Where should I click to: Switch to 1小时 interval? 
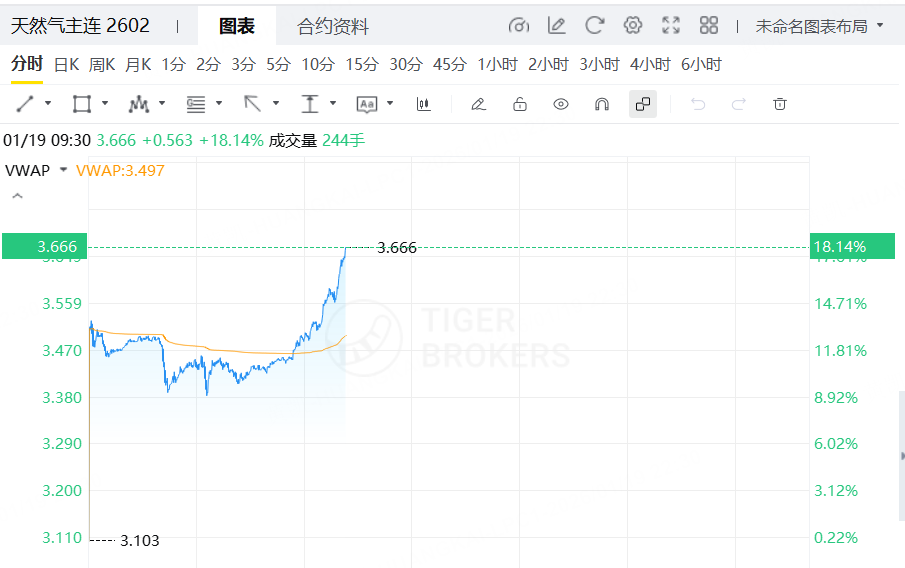point(498,64)
